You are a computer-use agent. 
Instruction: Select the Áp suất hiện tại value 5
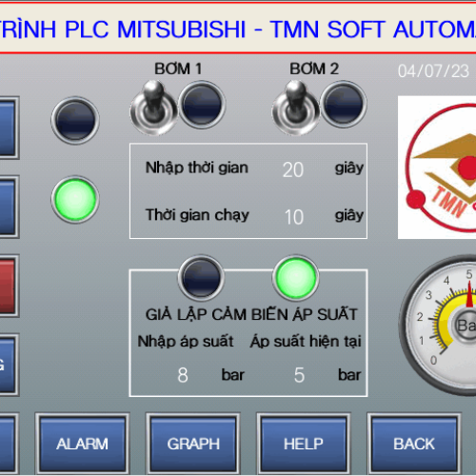pyautogui.click(x=299, y=375)
